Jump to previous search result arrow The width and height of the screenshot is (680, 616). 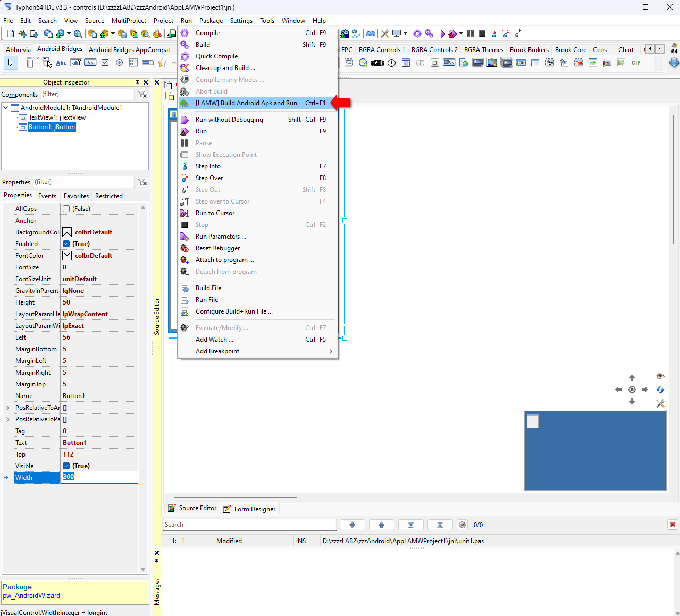pos(381,525)
